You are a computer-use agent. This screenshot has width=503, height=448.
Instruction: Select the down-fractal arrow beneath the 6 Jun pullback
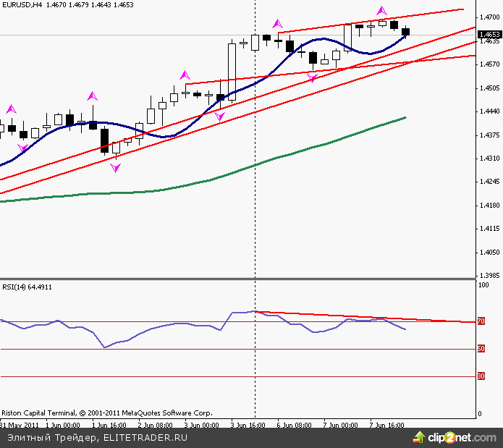click(313, 77)
